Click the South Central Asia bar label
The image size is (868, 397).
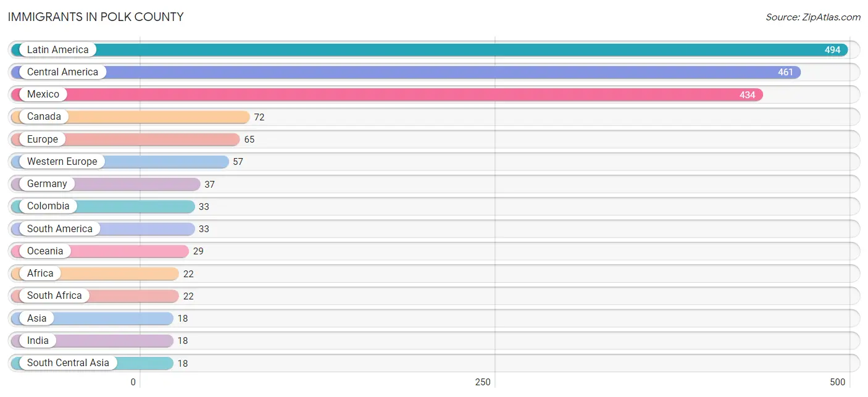(68, 362)
